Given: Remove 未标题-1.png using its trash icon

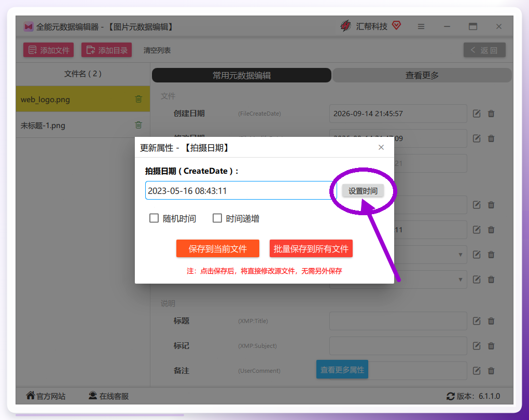Looking at the screenshot, I should click(x=138, y=125).
